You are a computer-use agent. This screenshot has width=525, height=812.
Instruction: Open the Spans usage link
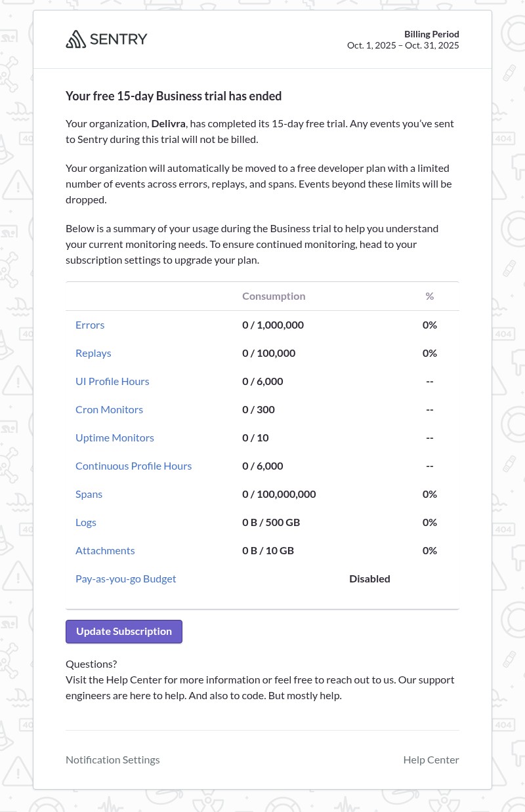[x=89, y=494]
